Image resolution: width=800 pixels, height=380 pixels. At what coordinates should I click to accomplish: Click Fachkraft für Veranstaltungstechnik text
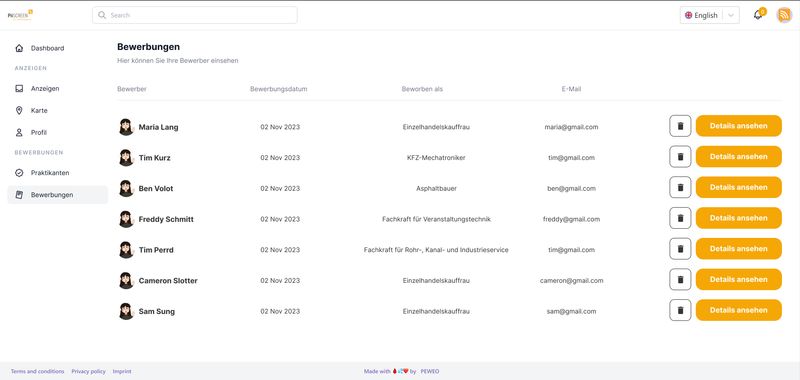(436, 219)
